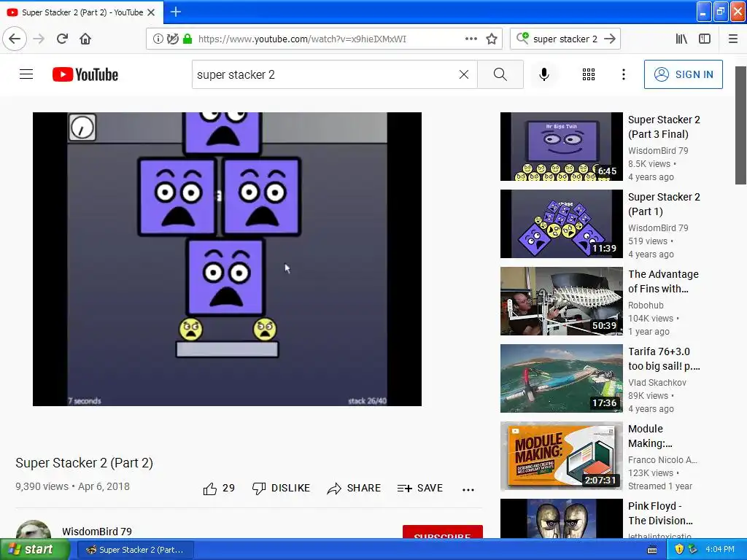Search with voice microphone icon

click(544, 74)
